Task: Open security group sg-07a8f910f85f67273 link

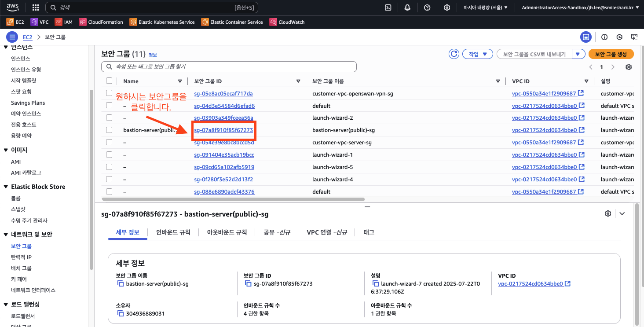Action: 223,130
